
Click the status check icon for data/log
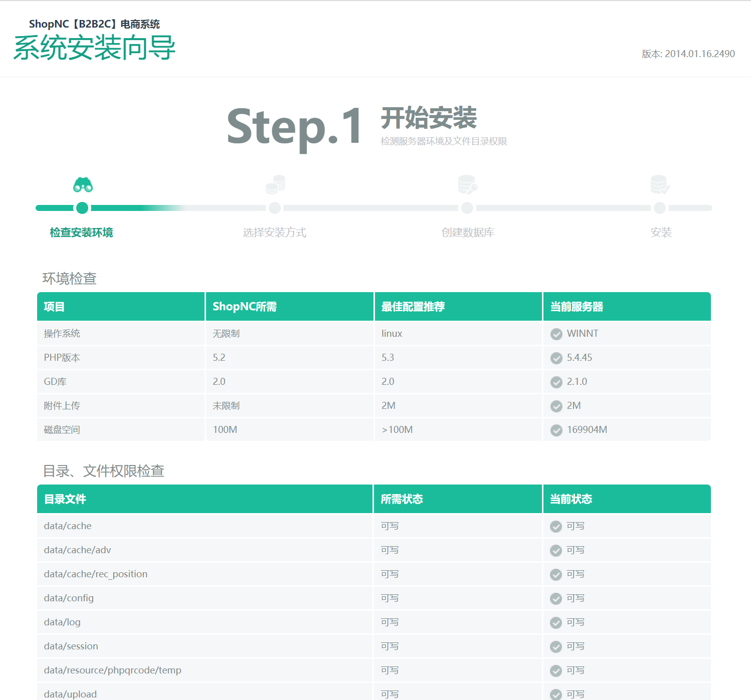(556, 623)
